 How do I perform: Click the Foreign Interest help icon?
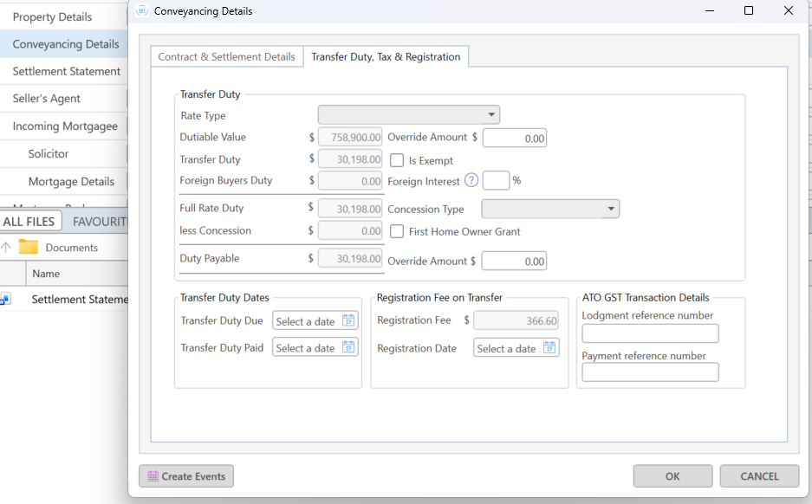471,181
